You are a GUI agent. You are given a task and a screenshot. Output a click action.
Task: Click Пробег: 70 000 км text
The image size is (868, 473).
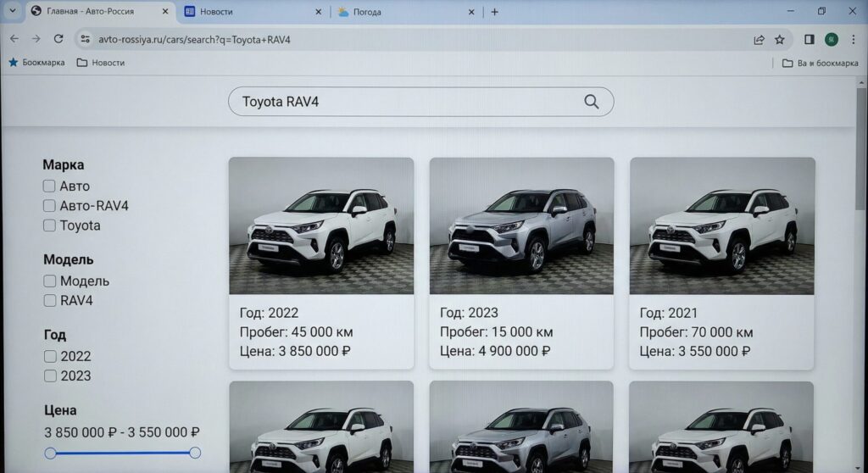tap(696, 332)
